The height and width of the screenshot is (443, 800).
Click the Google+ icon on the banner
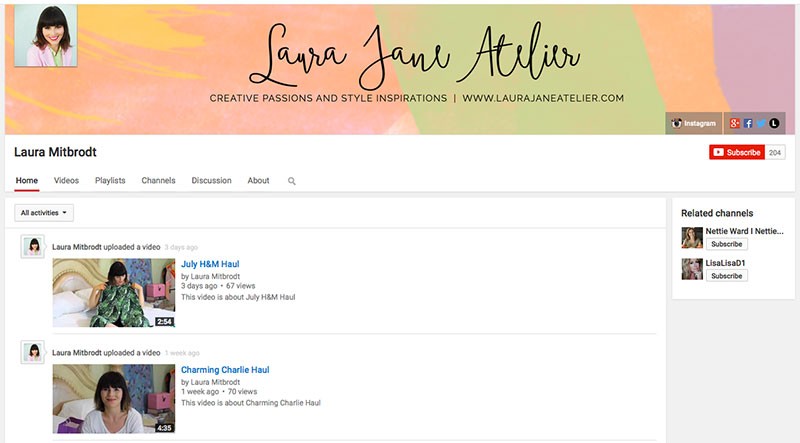pos(735,123)
